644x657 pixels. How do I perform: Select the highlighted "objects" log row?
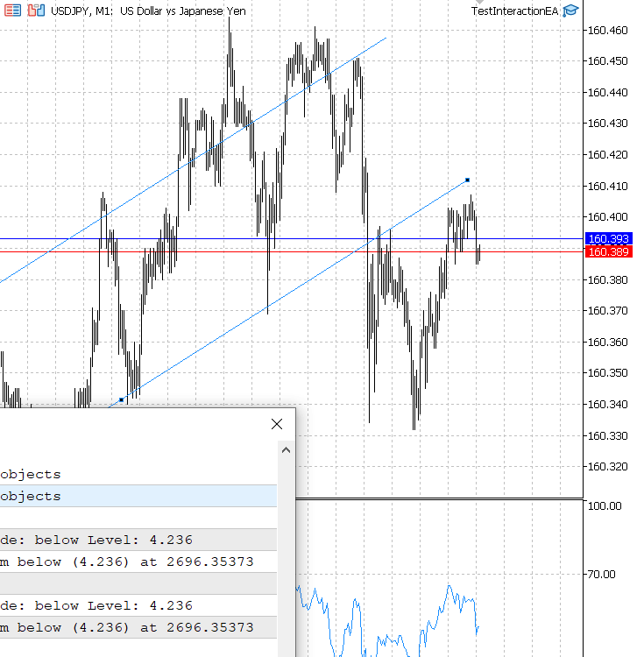[x=138, y=496]
